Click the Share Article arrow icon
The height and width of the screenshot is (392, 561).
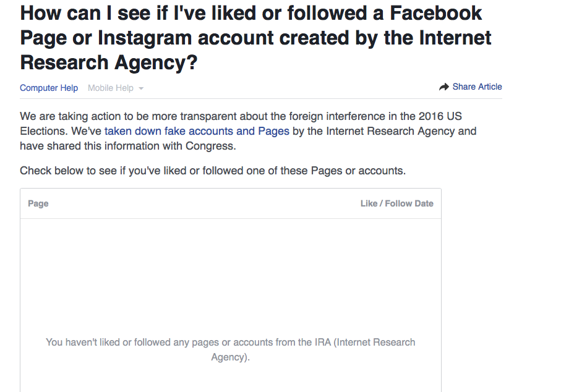(x=443, y=87)
